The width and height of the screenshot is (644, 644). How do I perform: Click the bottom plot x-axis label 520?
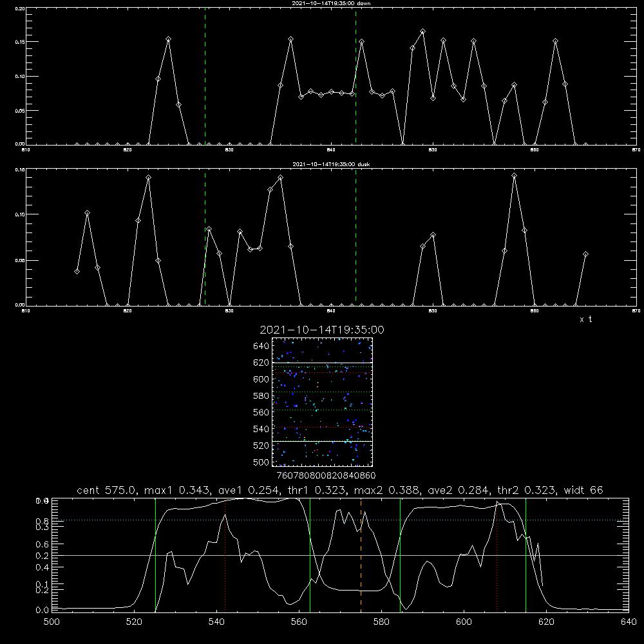(x=134, y=622)
